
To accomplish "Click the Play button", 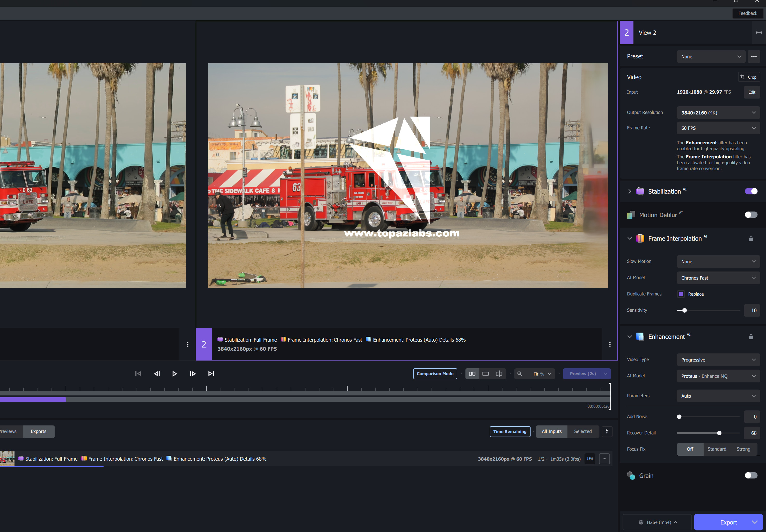I will click(174, 374).
